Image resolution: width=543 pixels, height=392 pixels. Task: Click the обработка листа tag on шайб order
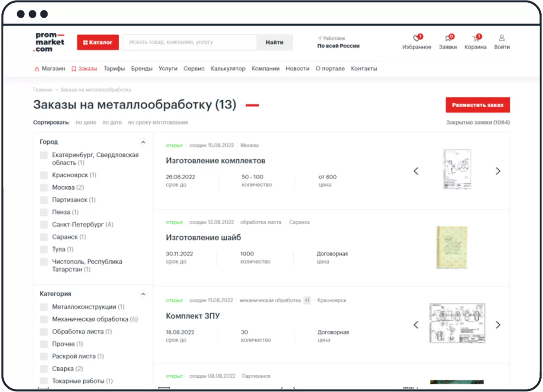click(261, 222)
